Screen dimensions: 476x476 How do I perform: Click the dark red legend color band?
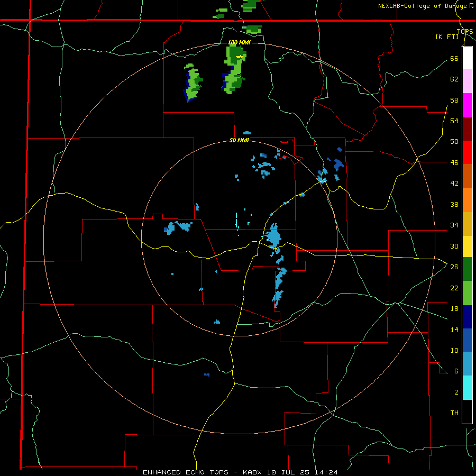(x=467, y=129)
